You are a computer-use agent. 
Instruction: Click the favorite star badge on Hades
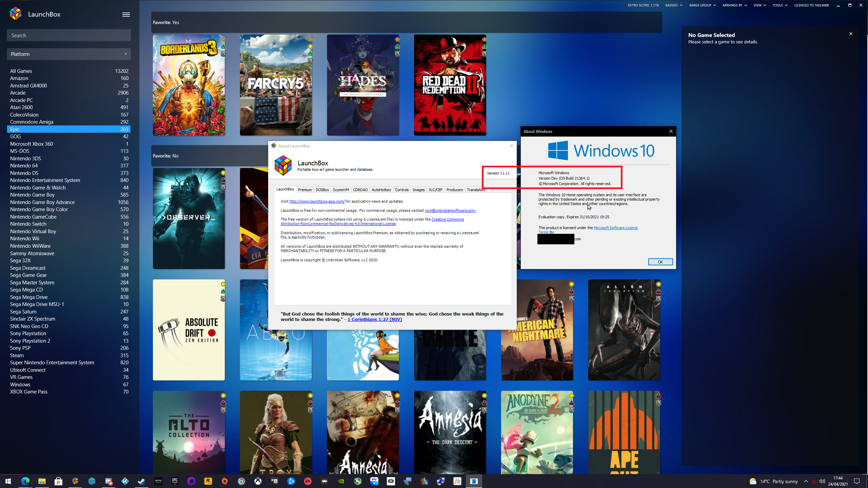pos(397,39)
